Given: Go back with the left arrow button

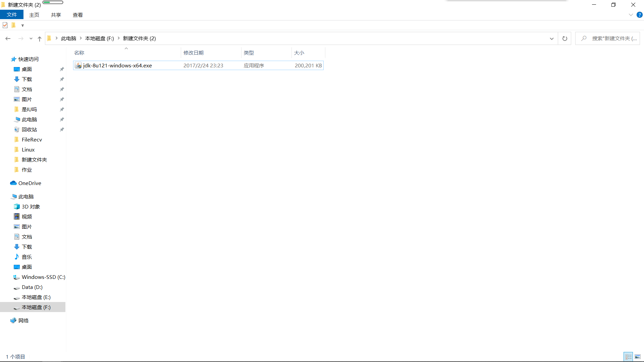Looking at the screenshot, I should (x=8, y=39).
